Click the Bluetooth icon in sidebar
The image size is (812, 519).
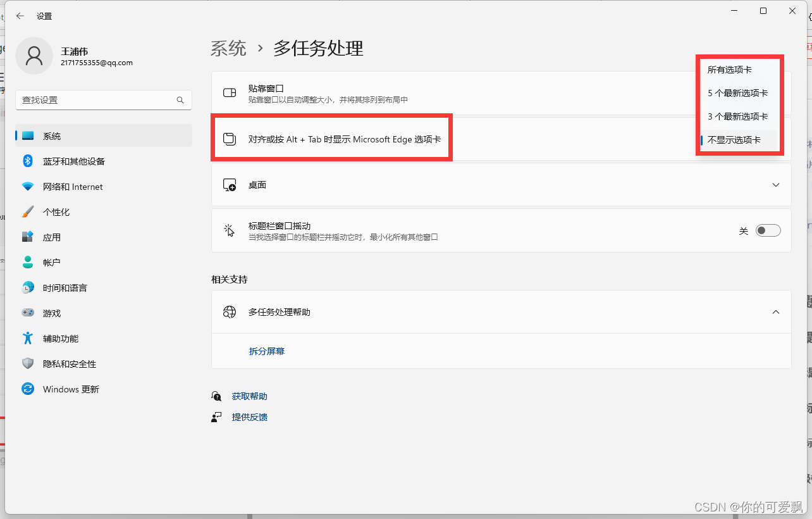tap(28, 161)
